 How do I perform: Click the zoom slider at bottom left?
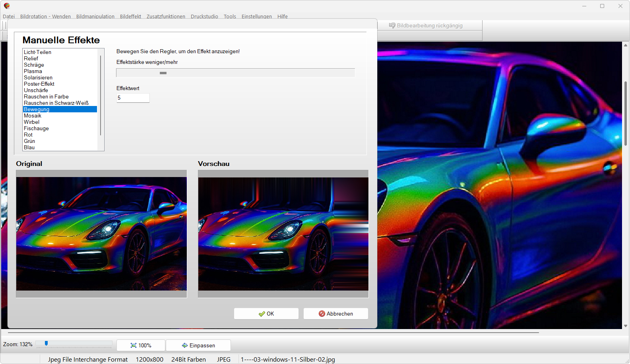tap(47, 343)
